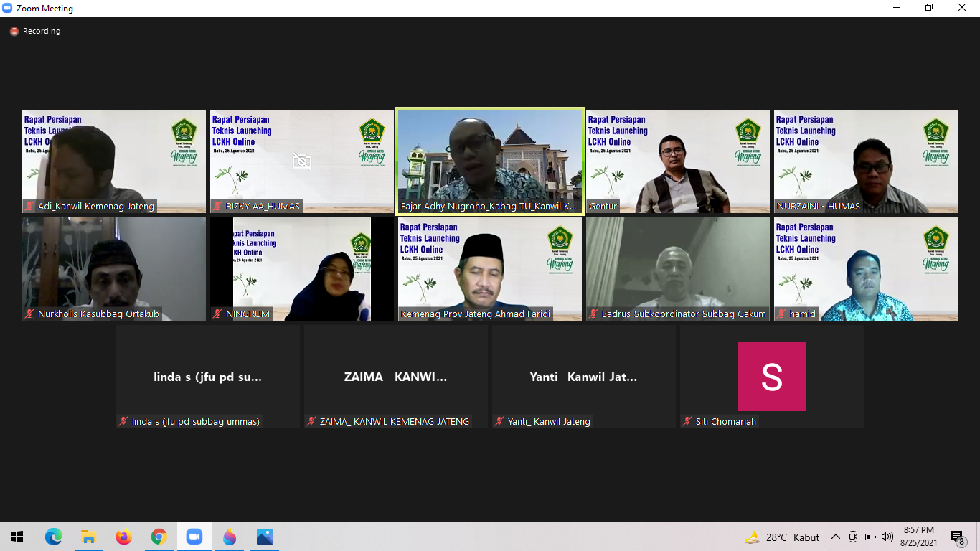
Task: Click muted mic icon next to RIZKY AA_HUMAS
Action: 218,207
